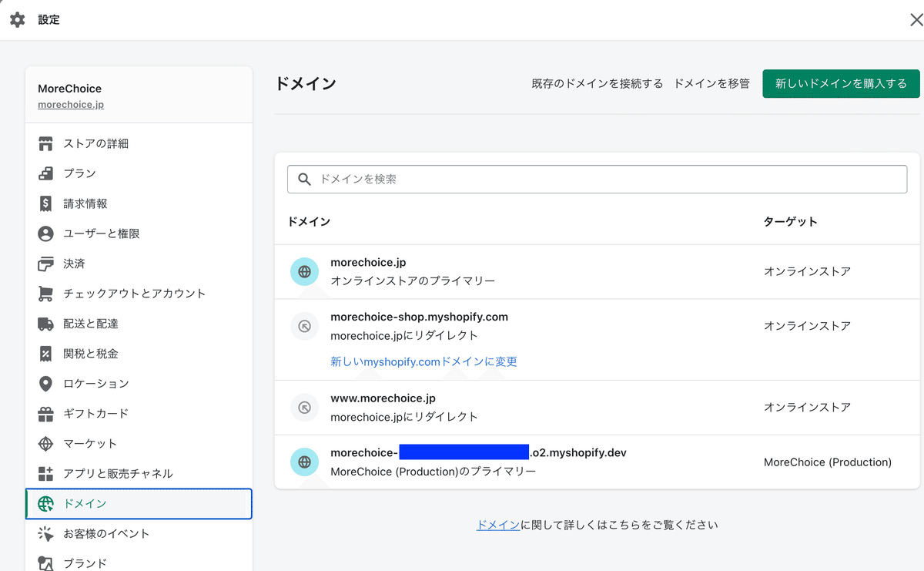Click 新しいmyshopify.comドメインに変更 link
This screenshot has height=571, width=924.
coord(423,361)
